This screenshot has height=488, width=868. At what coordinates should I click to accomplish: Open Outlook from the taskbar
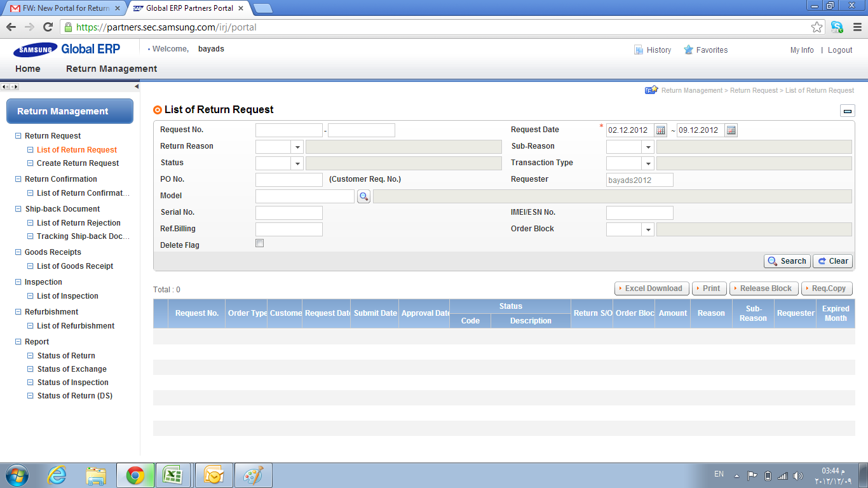click(214, 475)
